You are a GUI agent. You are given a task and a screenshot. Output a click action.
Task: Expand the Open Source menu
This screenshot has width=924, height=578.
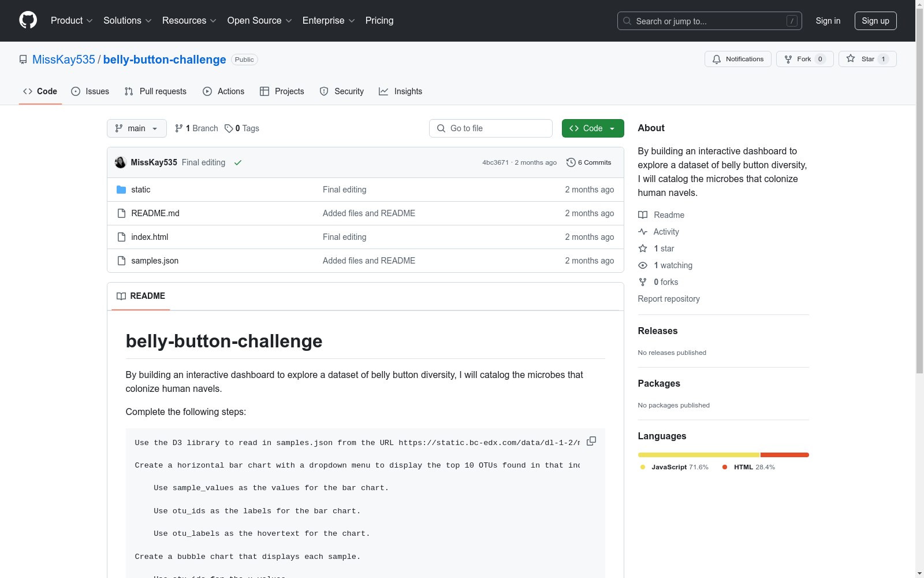click(259, 20)
